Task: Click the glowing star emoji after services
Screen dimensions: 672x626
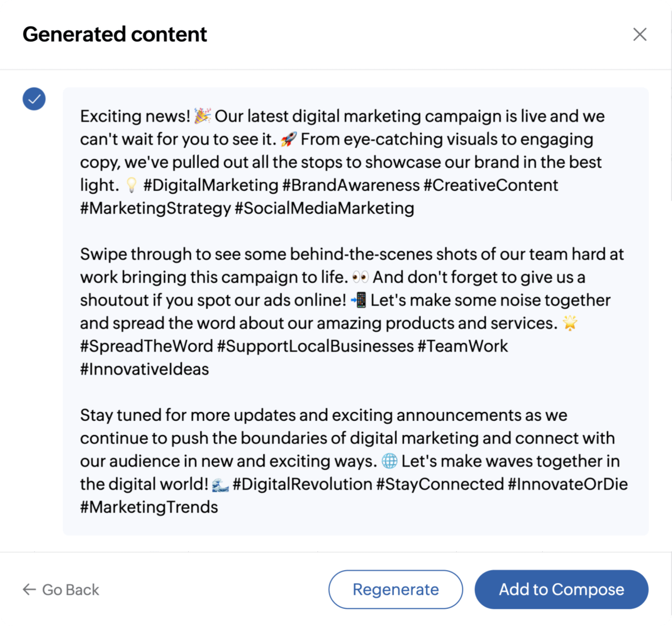Action: click(x=570, y=323)
